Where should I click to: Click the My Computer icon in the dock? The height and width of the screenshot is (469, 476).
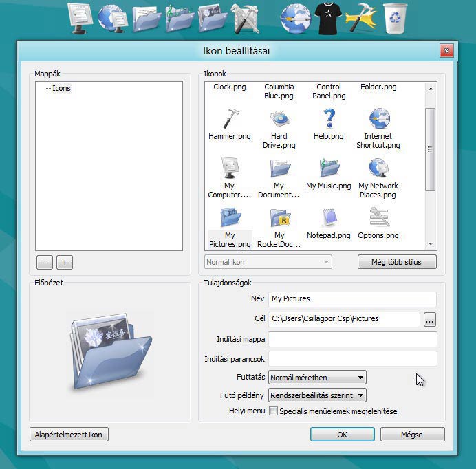(80, 18)
